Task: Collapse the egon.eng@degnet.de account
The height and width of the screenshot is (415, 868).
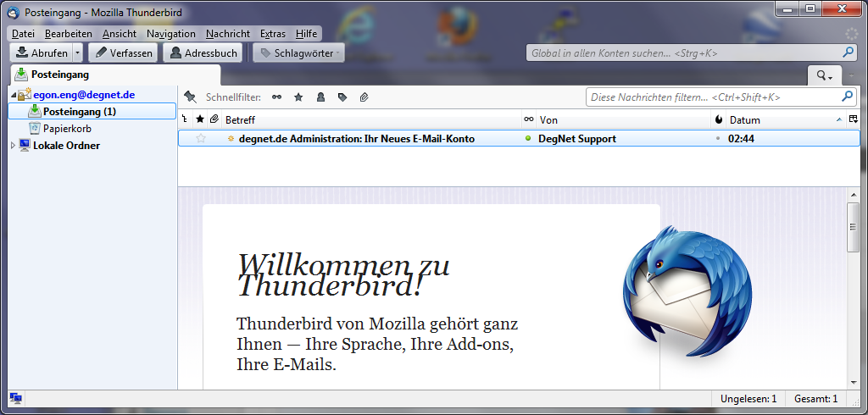Action: pos(12,95)
